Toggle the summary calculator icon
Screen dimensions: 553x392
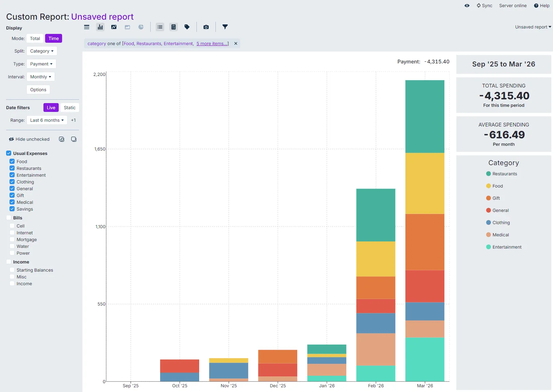pyautogui.click(x=173, y=27)
